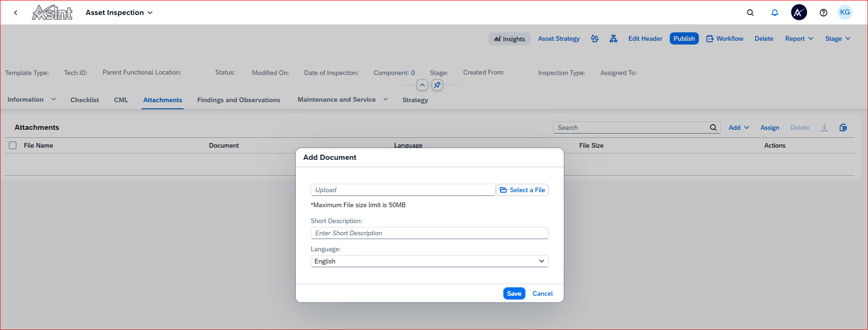Switch to the Strategy tab

[415, 100]
